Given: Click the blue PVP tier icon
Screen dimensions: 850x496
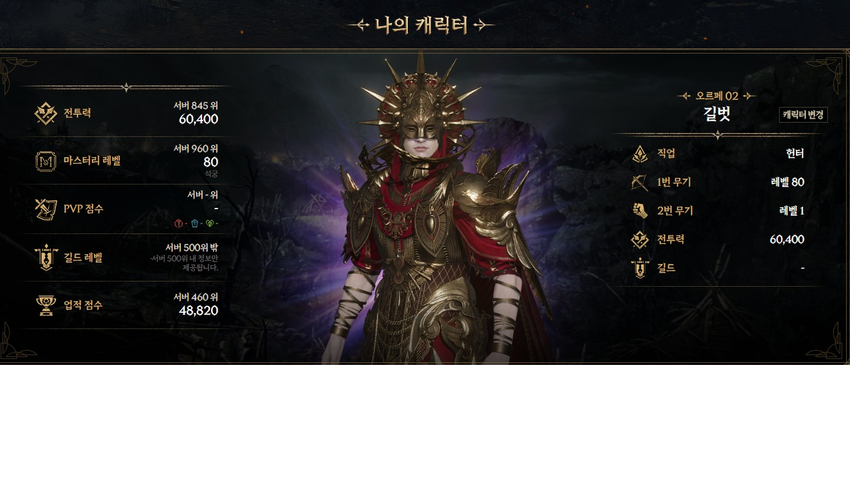Looking at the screenshot, I should (194, 223).
